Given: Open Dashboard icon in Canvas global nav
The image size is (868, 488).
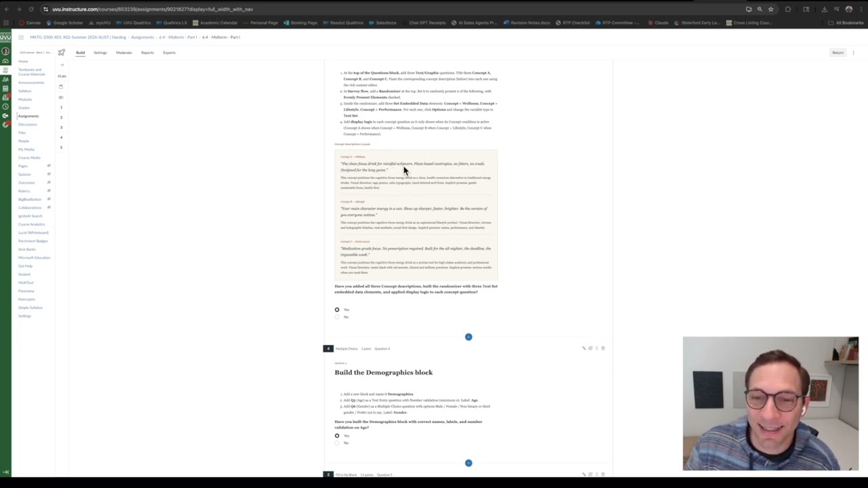Looking at the screenshot, I should pos(5,61).
